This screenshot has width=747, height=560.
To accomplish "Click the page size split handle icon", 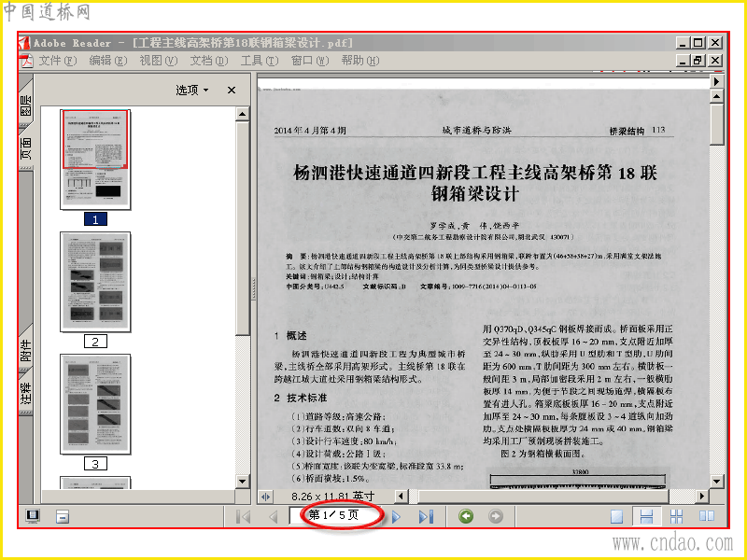I will pyautogui.click(x=265, y=497).
